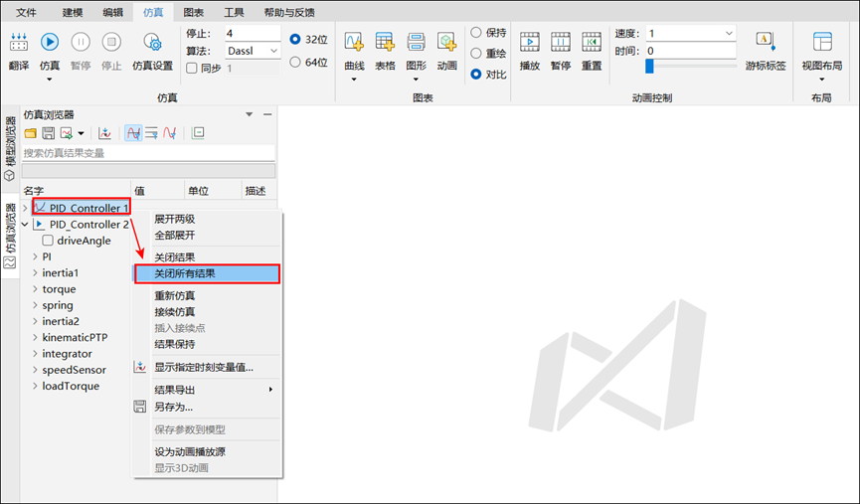Click the 仿真浏览器 sidebar tab

pyautogui.click(x=9, y=237)
